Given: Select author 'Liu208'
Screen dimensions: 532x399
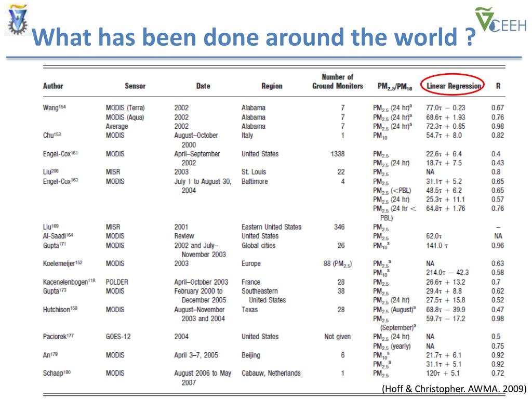Looking at the screenshot, I should coord(50,171).
